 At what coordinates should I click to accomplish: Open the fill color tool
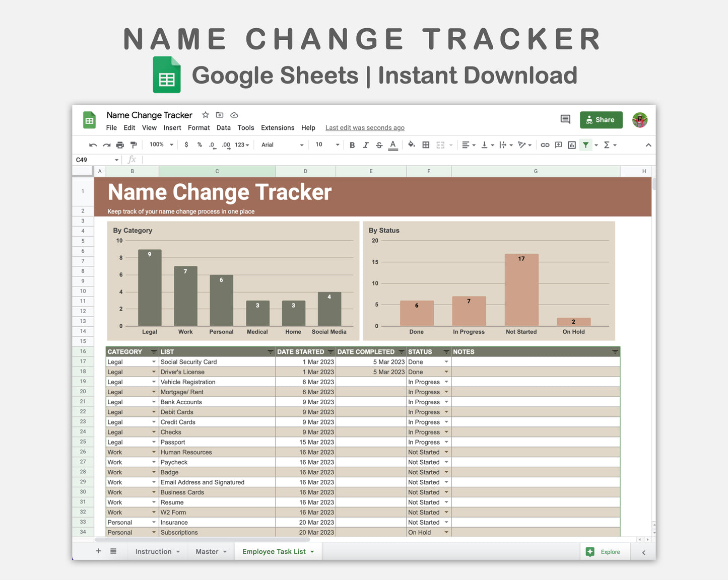click(x=412, y=145)
